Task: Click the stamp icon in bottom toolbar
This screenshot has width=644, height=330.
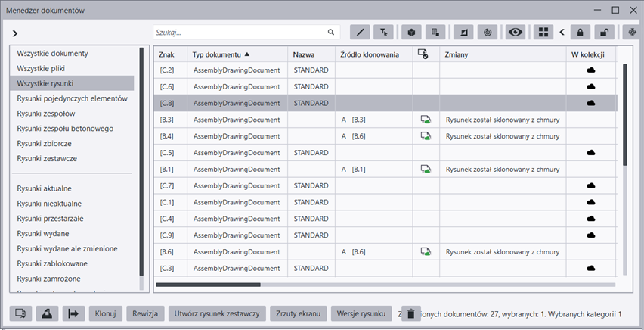Action: tap(47, 313)
